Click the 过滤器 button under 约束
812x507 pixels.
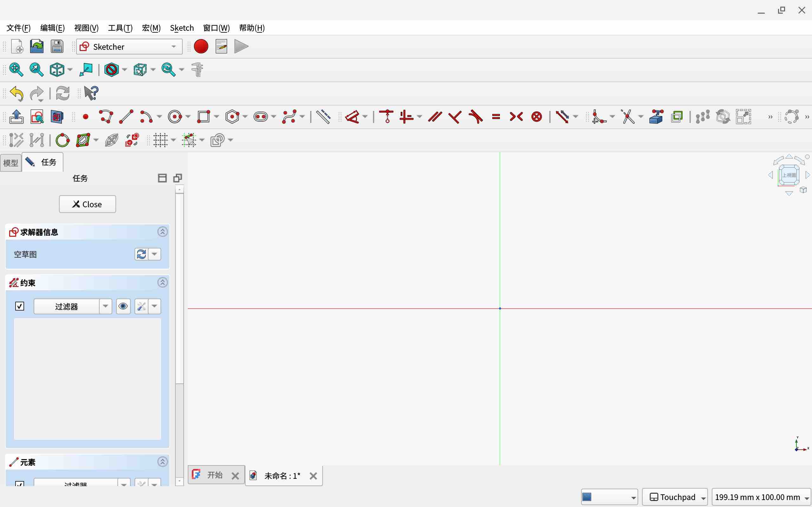pos(66,306)
